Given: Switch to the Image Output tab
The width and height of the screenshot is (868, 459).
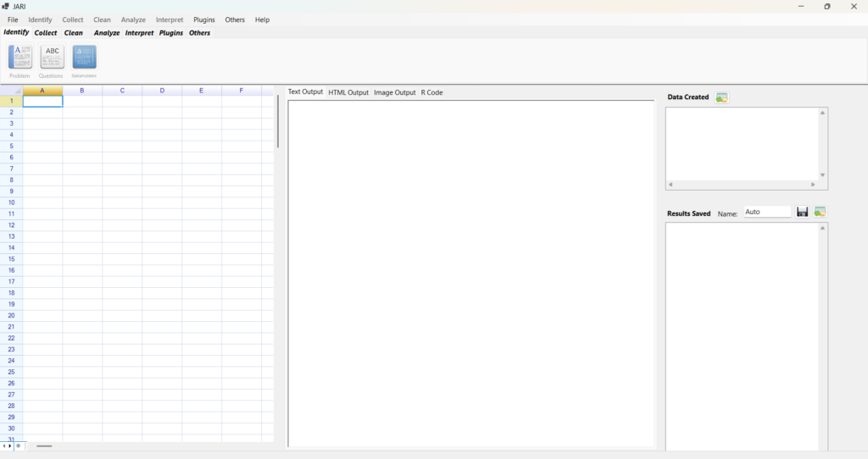Looking at the screenshot, I should [x=395, y=92].
